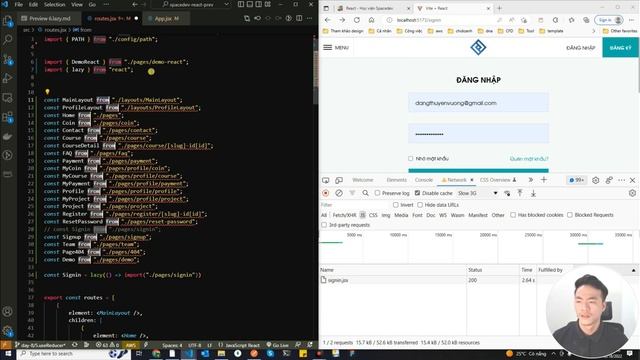Toggle the Disable cache checkbox

(418, 193)
